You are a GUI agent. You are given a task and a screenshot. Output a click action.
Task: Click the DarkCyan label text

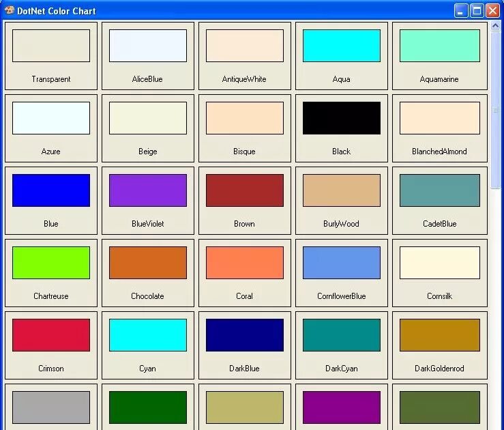pyautogui.click(x=342, y=369)
